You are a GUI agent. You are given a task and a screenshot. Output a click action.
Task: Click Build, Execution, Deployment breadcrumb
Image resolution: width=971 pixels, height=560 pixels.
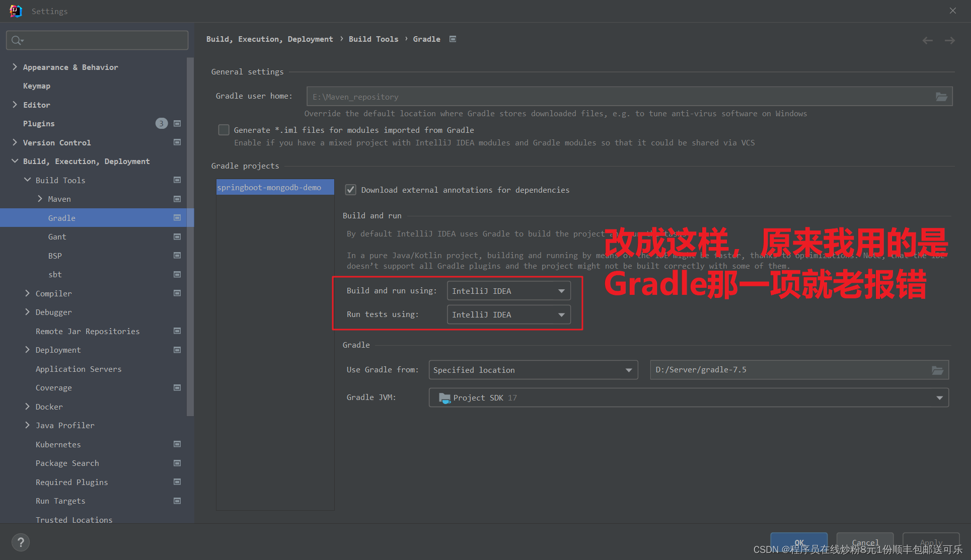(x=269, y=39)
